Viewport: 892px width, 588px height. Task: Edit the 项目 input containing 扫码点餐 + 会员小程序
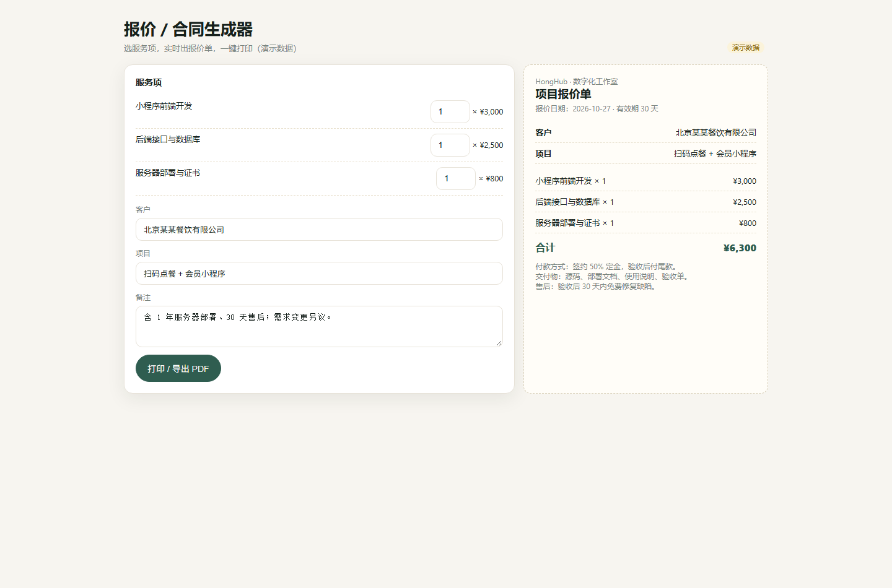pos(319,273)
